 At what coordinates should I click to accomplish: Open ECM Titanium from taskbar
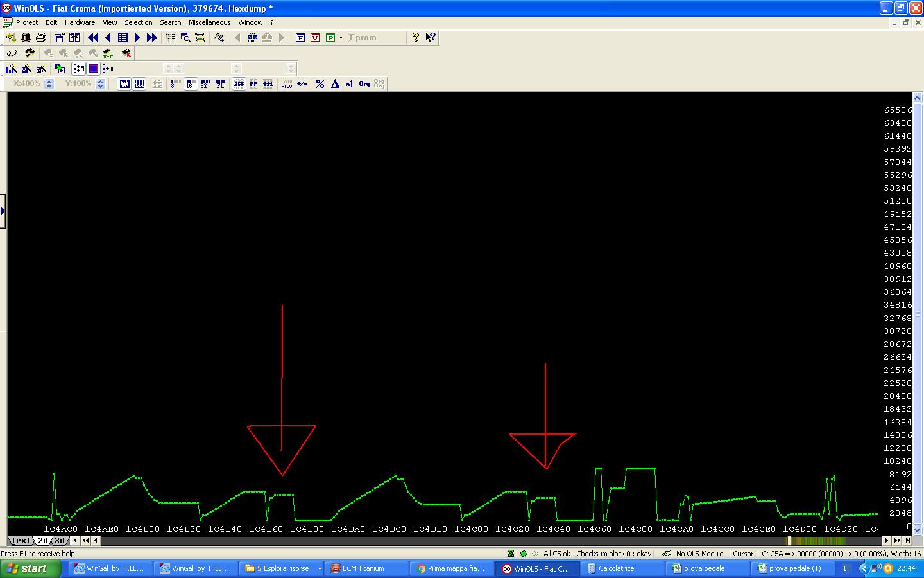(x=366, y=568)
